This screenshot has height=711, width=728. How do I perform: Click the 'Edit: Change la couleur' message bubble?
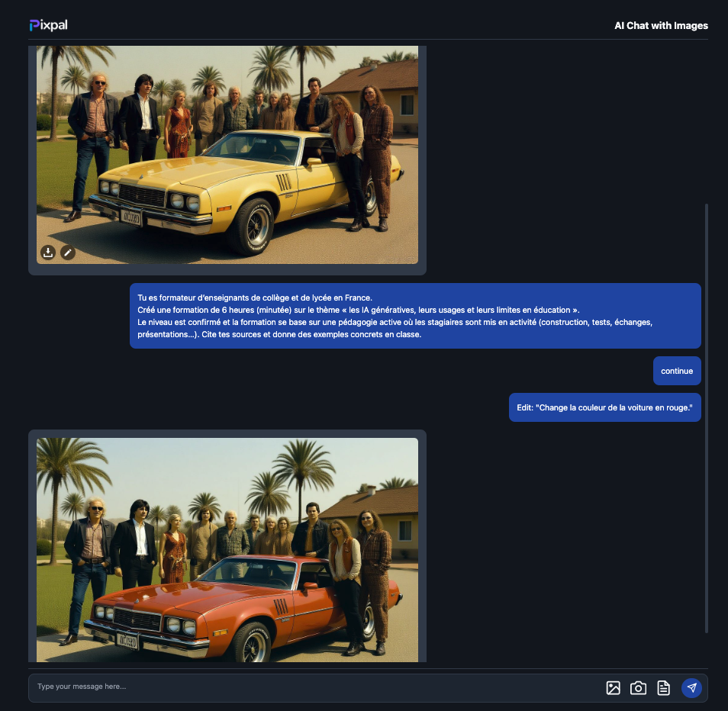point(604,408)
